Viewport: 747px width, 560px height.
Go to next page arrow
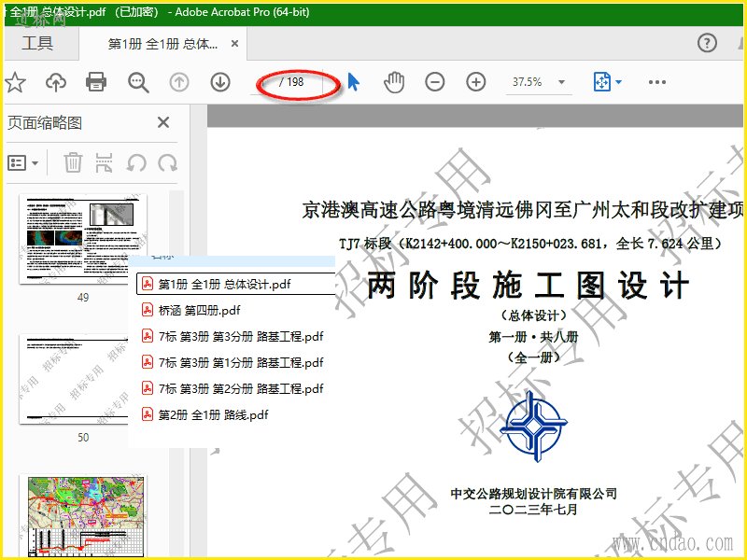coord(220,82)
